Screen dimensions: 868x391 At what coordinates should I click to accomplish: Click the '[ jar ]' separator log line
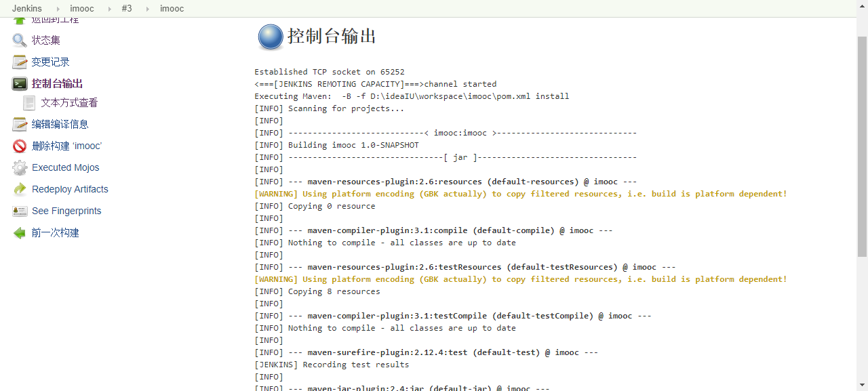[x=446, y=157]
